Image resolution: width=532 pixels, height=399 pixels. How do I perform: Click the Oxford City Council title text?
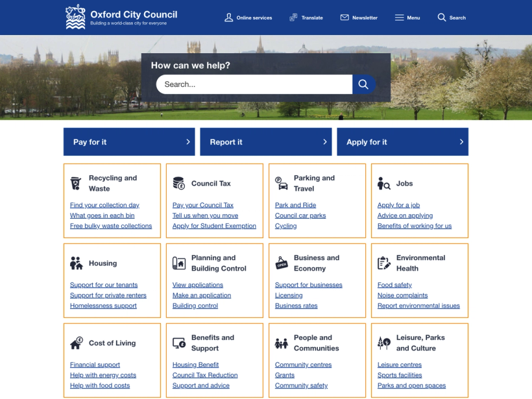coord(134,14)
